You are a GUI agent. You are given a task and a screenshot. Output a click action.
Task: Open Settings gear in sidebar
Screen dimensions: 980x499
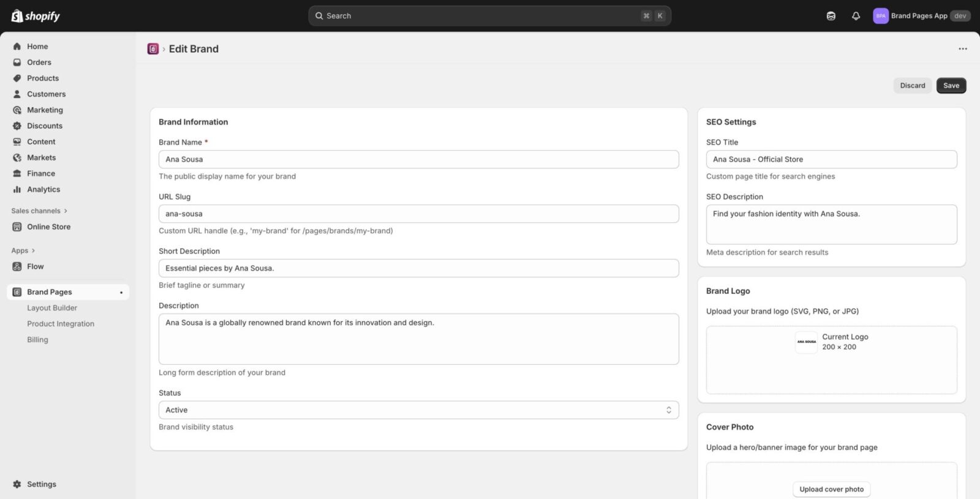coord(17,484)
